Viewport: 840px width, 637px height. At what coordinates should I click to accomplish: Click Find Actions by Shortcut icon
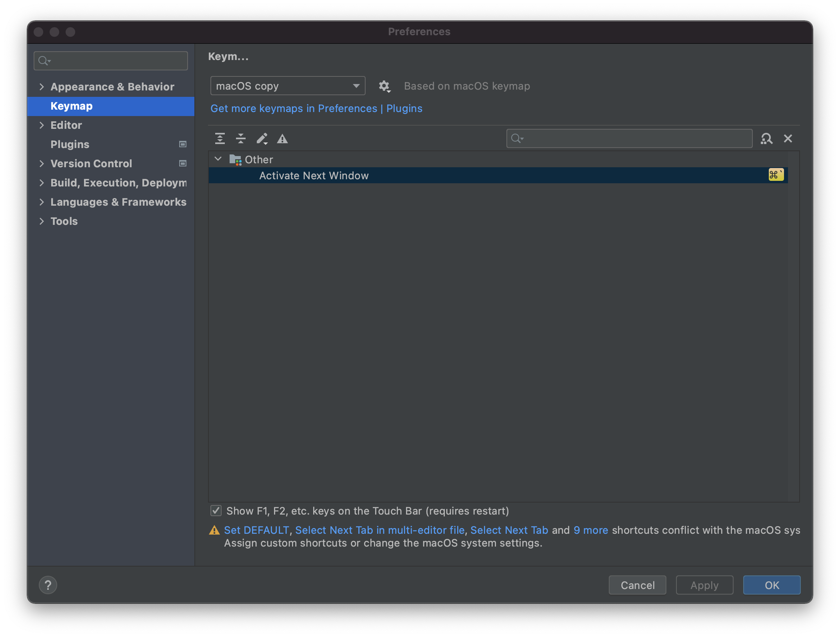[766, 138]
